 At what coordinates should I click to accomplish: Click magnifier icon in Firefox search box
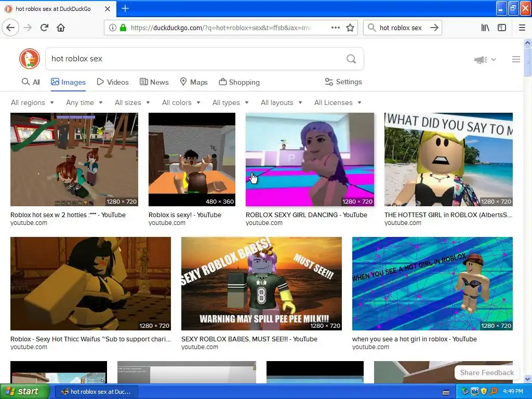[372, 28]
